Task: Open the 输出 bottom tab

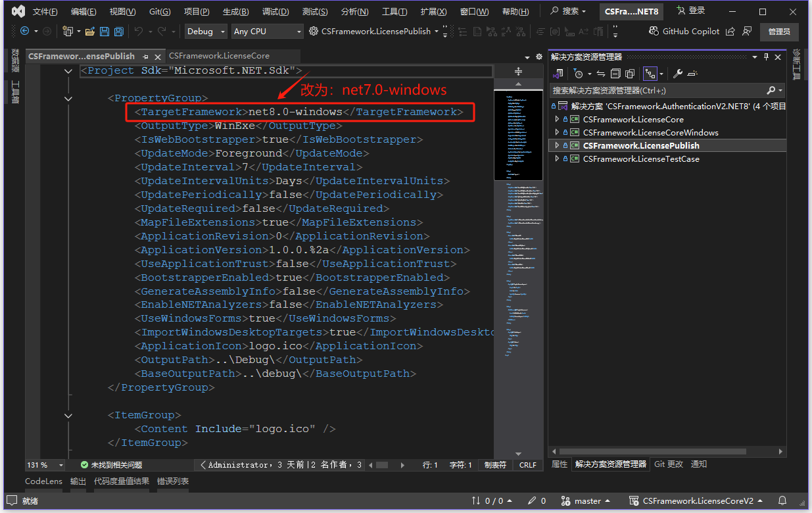Action: (x=78, y=481)
